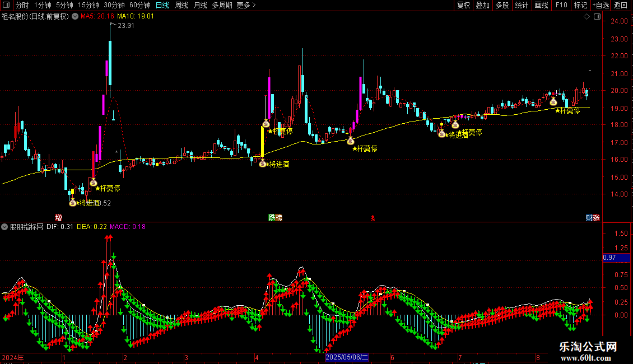
Task: Select the 月线 monthly chart tab
Action: [x=200, y=5]
